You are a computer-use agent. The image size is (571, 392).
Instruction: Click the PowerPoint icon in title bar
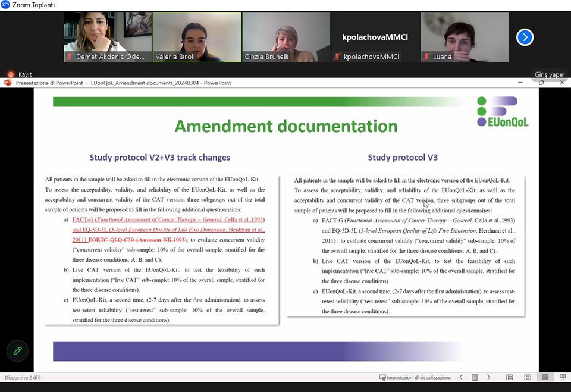(8, 83)
